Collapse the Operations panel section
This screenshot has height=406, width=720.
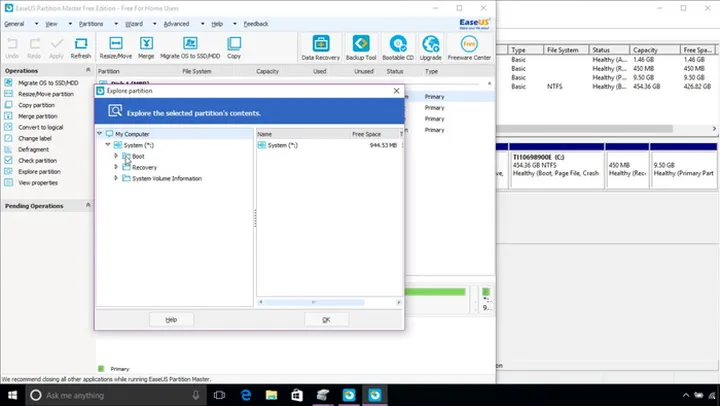pyautogui.click(x=88, y=70)
